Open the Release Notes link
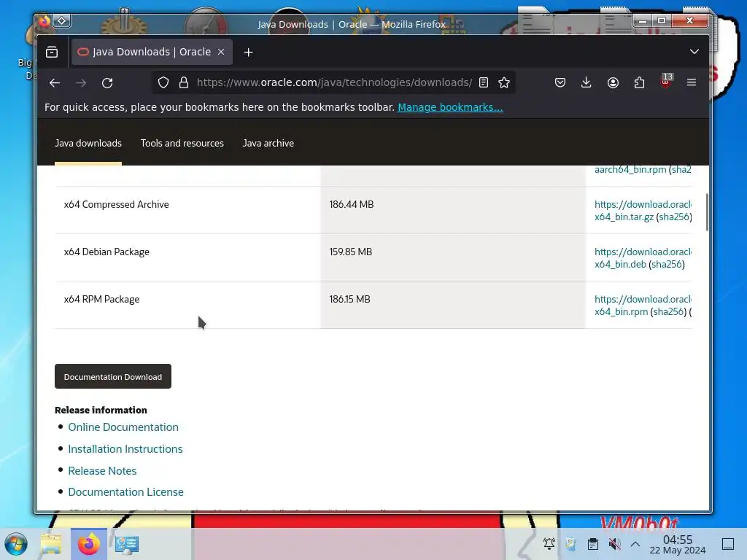747x560 pixels. (102, 471)
